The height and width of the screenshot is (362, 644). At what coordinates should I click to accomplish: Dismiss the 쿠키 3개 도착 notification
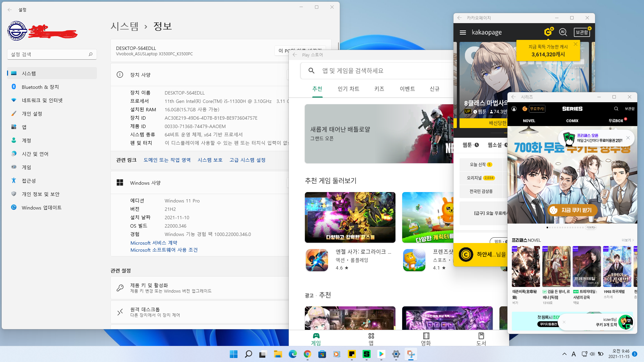pyautogui.click(x=564, y=322)
